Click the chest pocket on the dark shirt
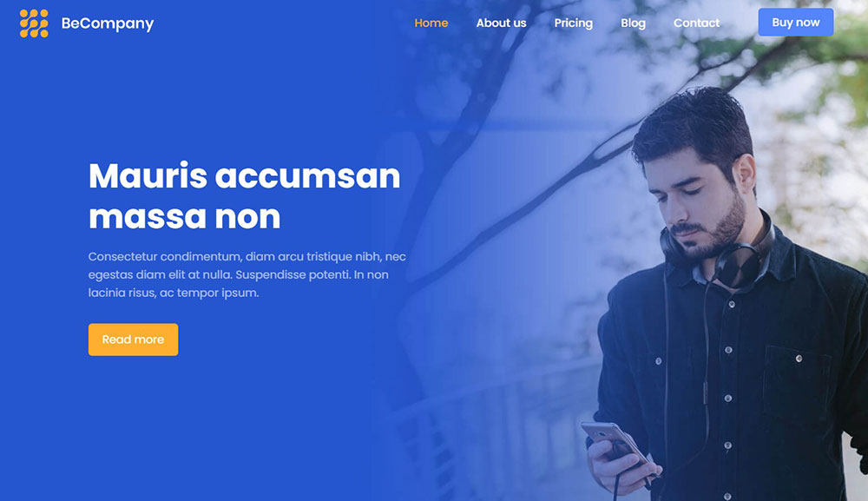This screenshot has width=868, height=501. coord(795,382)
